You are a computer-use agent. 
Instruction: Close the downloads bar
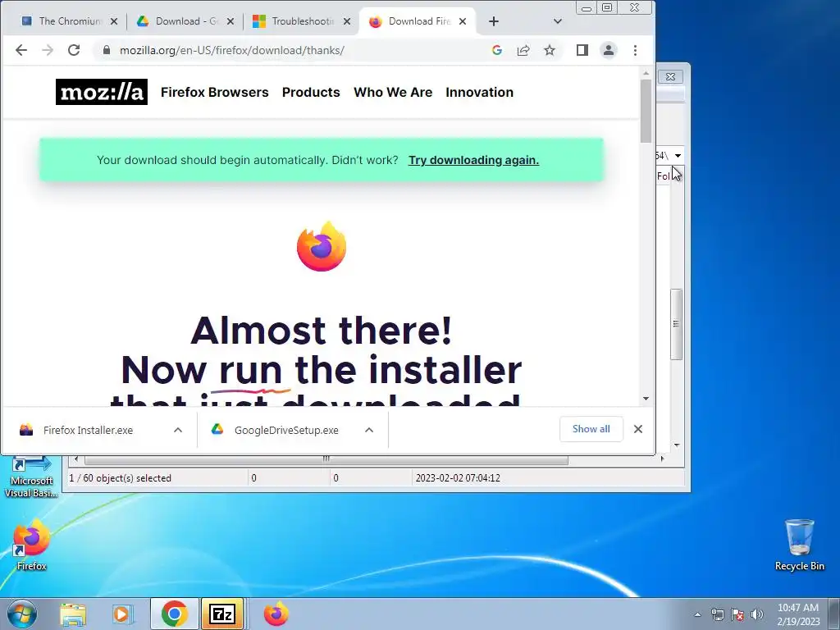pos(638,429)
